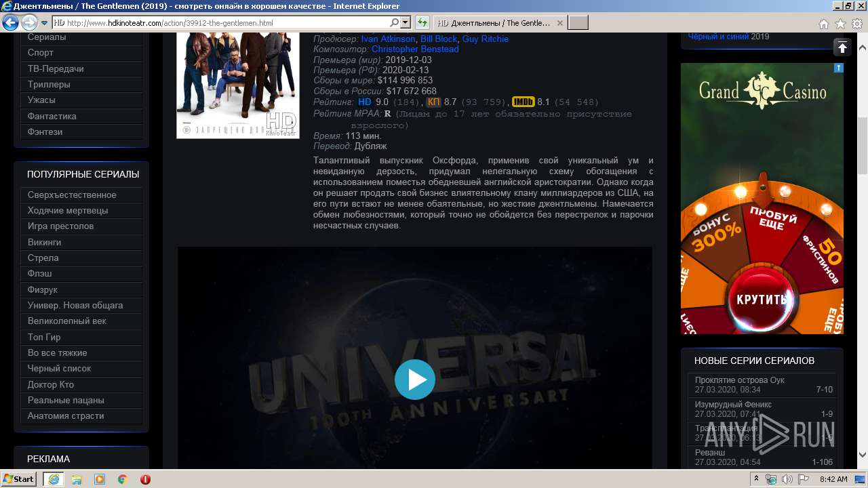Open the Викинги series link
Viewport: 868px width, 488px height.
click(81, 242)
